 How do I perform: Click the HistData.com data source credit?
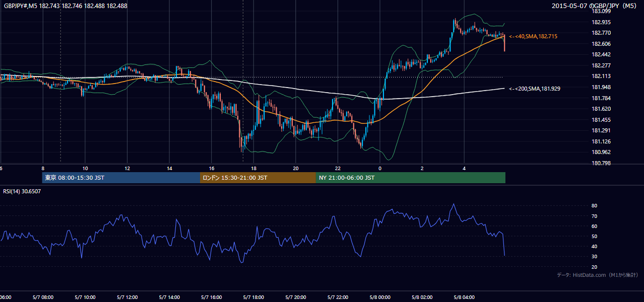(x=597, y=275)
